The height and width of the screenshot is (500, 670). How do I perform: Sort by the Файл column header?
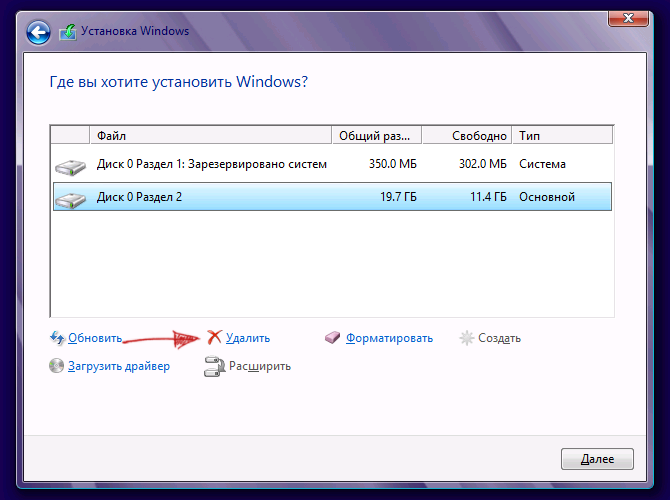[x=211, y=135]
